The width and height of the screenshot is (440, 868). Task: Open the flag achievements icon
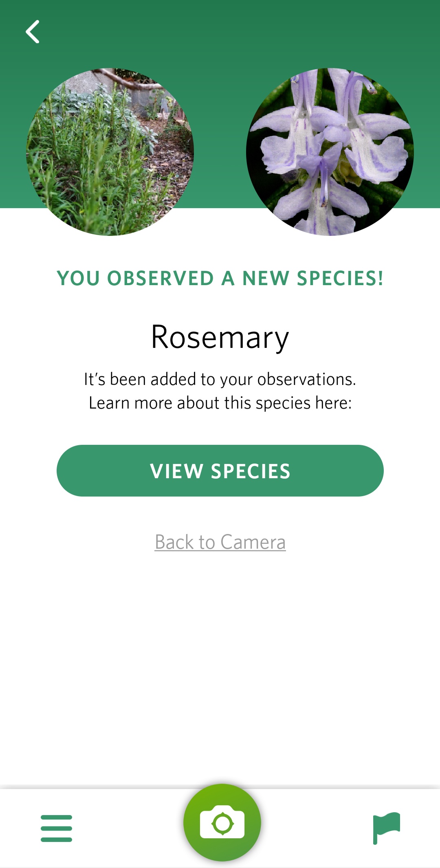(x=386, y=828)
